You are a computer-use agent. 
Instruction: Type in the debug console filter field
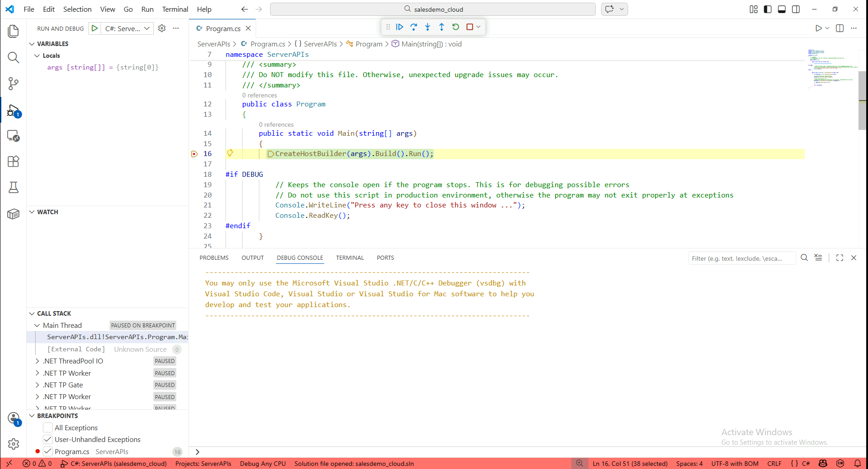coord(741,258)
